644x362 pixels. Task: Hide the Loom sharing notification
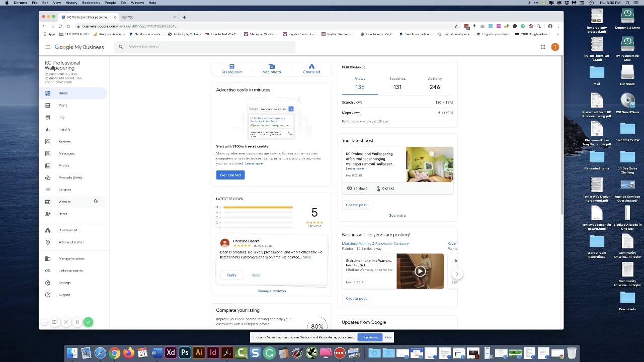pyautogui.click(x=388, y=337)
